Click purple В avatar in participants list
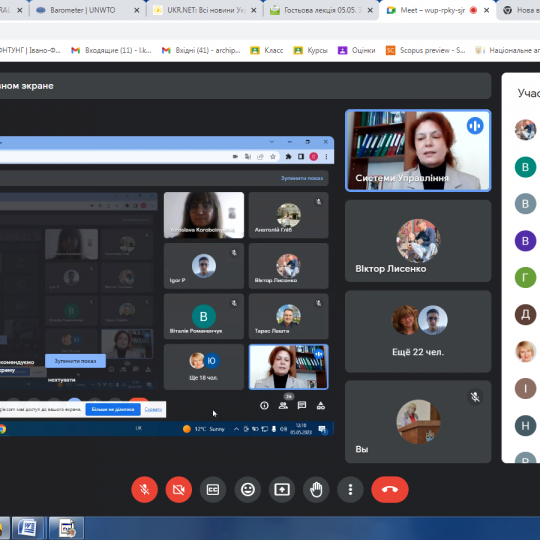540x540 pixels. pyautogui.click(x=525, y=240)
